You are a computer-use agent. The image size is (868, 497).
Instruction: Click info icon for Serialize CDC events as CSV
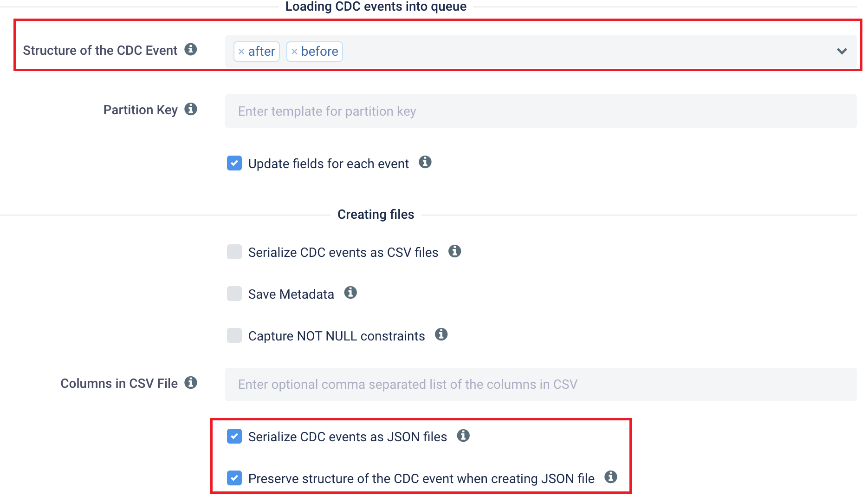tap(455, 251)
